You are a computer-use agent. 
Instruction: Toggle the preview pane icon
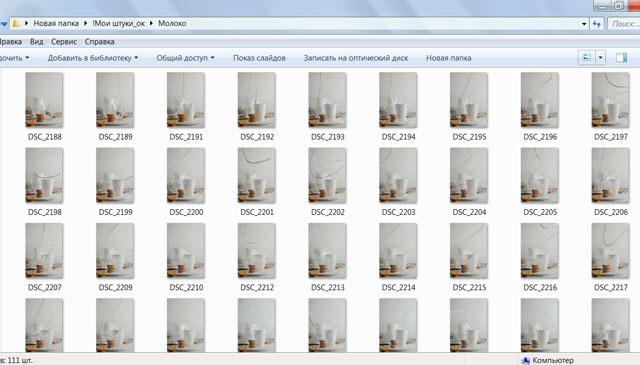tap(622, 58)
